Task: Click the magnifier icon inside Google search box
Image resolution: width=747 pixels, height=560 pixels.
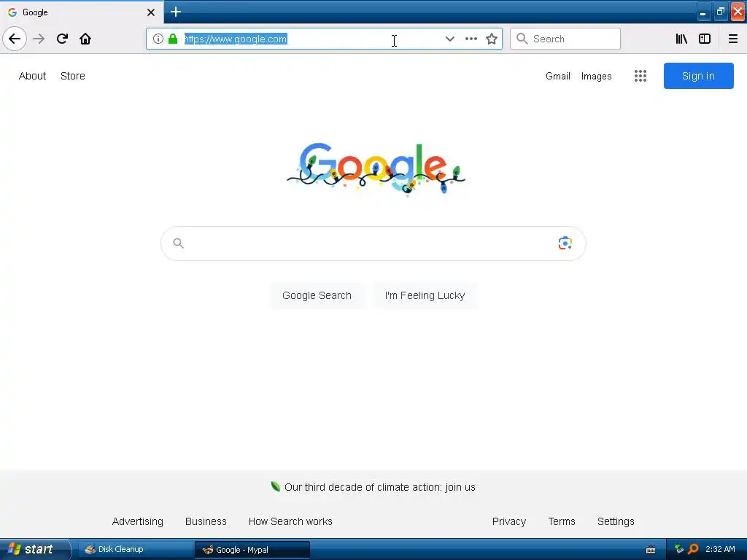Action: (x=178, y=244)
